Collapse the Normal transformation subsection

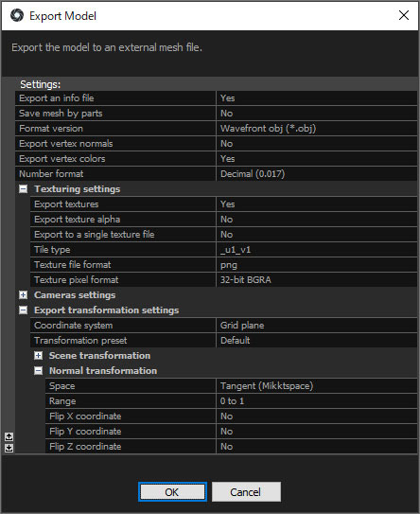point(39,371)
